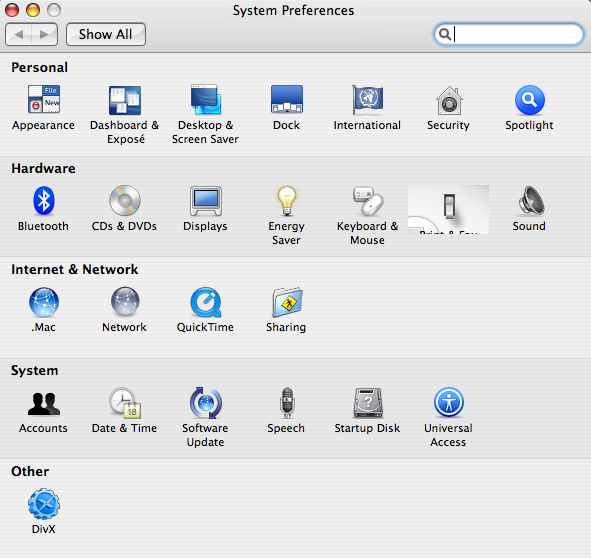Close the System Preferences window
This screenshot has width=591, height=558.
(x=12, y=10)
